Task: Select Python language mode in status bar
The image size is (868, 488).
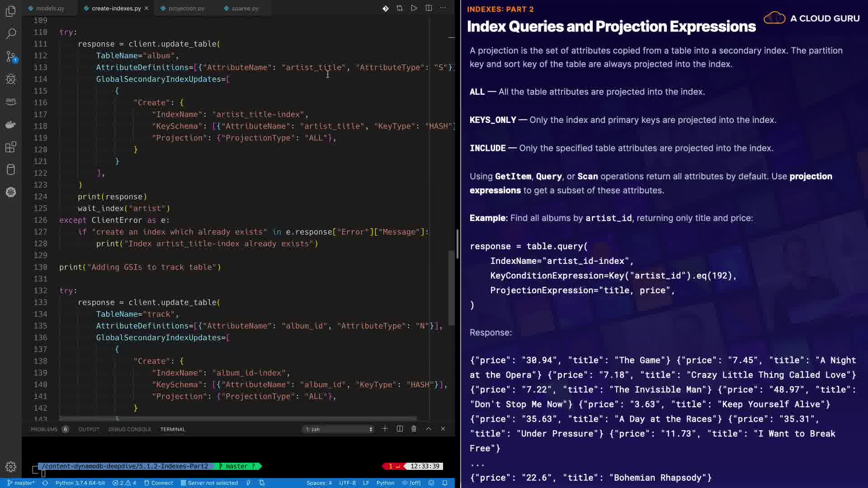Action: click(x=385, y=483)
